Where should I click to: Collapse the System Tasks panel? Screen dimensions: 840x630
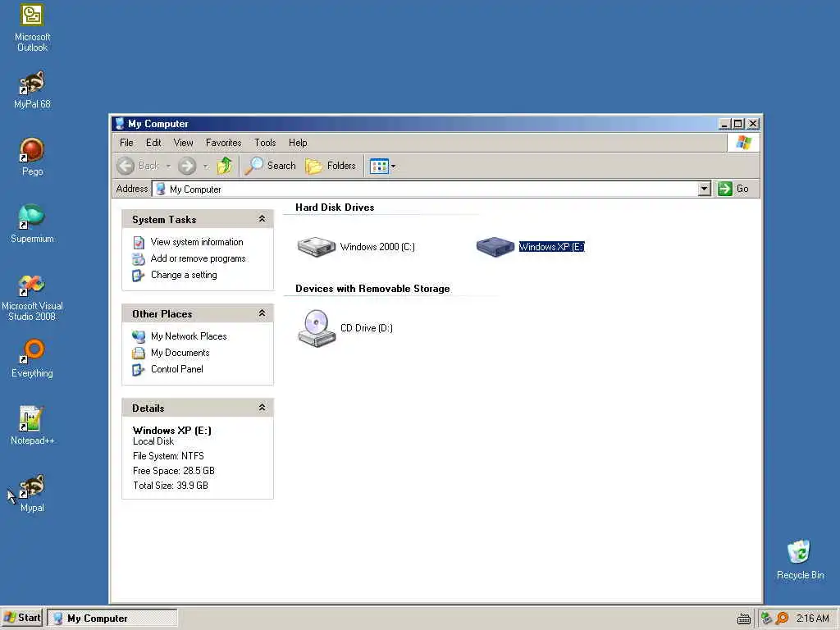point(262,218)
